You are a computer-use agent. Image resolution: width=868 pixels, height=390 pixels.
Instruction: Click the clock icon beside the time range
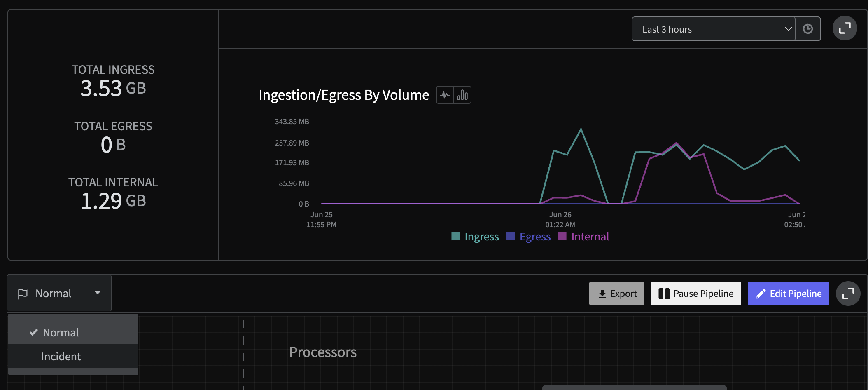[x=807, y=29]
